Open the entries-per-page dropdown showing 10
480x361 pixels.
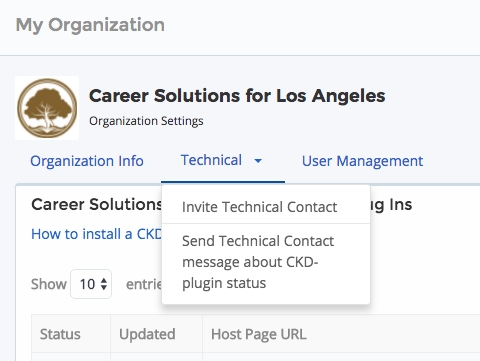pyautogui.click(x=91, y=284)
